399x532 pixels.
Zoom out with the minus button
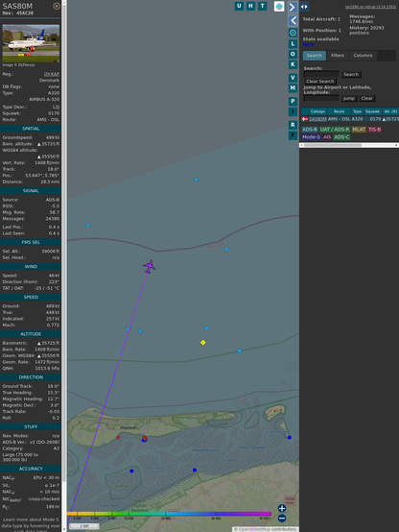pyautogui.click(x=282, y=519)
